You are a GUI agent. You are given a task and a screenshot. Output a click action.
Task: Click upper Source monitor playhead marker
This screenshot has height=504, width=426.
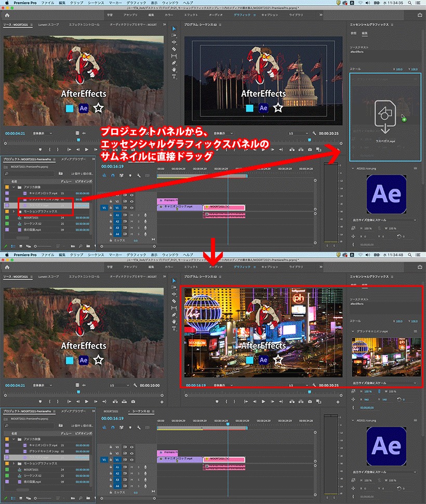pyautogui.click(x=78, y=140)
